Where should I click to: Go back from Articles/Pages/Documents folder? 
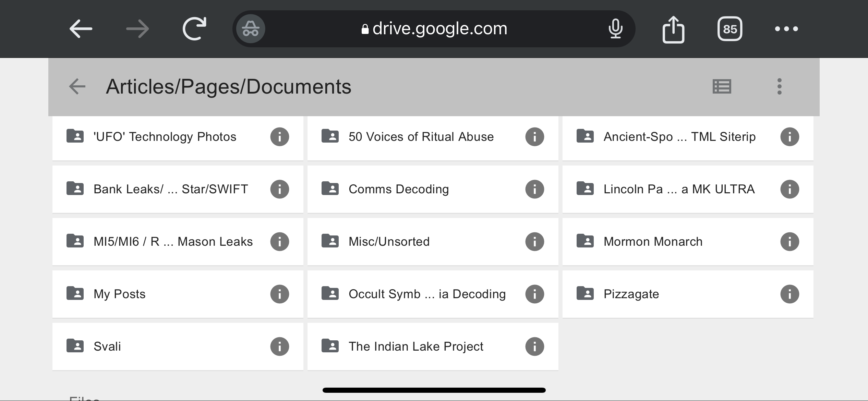point(77,86)
